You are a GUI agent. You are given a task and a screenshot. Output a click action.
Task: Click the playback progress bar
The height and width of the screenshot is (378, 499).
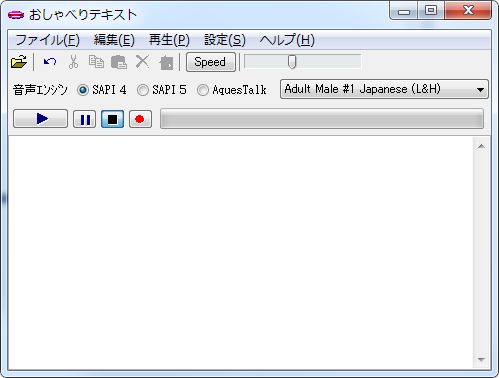pyautogui.click(x=322, y=119)
